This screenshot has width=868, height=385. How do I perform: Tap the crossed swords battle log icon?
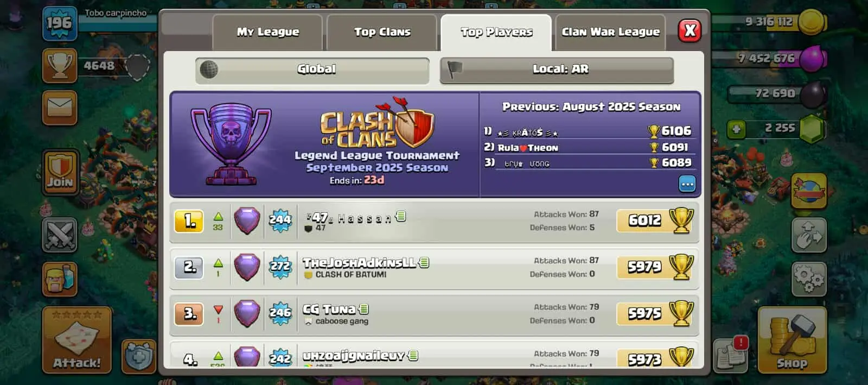coord(60,235)
